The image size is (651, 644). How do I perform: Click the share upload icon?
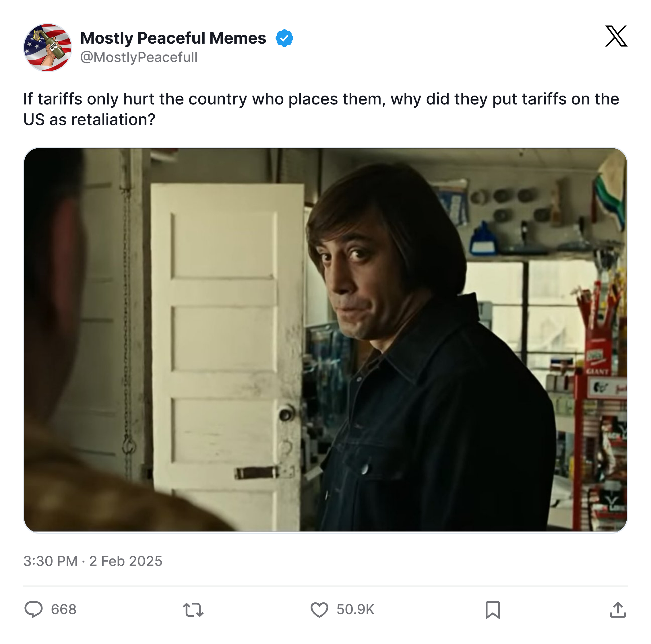(x=618, y=610)
